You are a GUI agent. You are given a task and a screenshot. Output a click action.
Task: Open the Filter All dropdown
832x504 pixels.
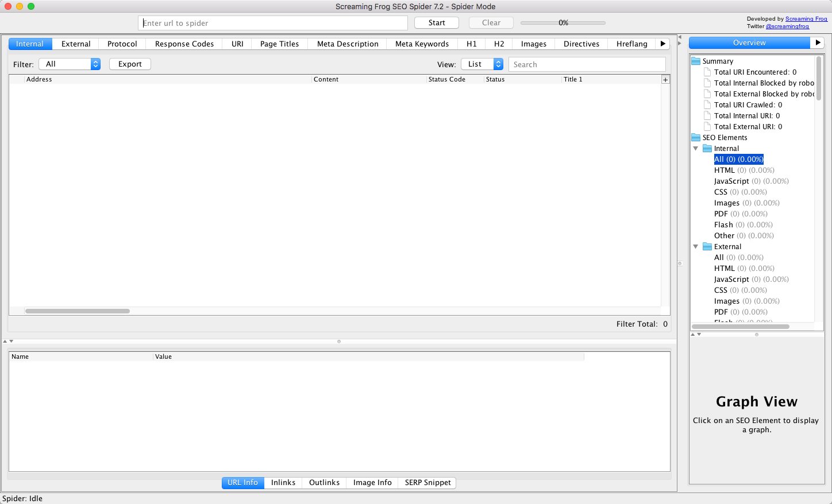coord(70,64)
